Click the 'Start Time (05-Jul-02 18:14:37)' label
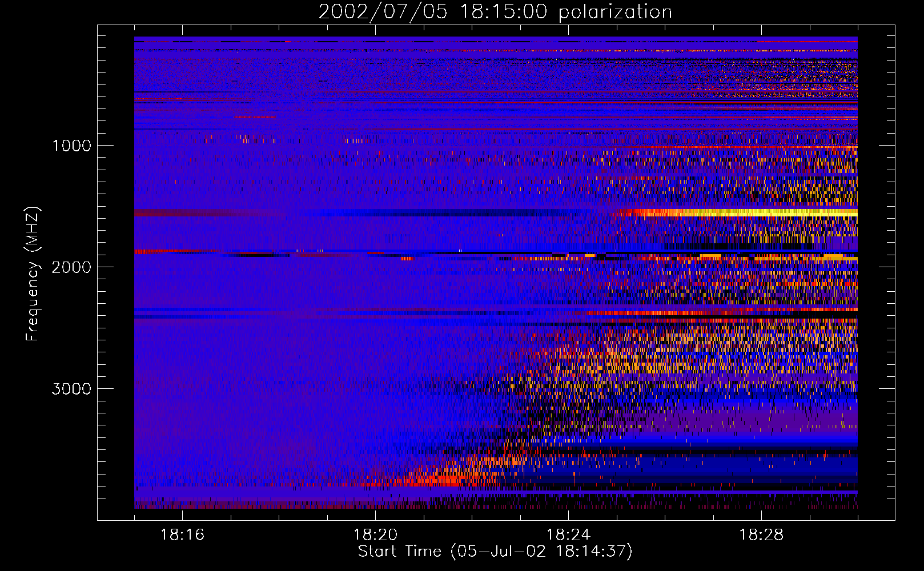 click(495, 552)
